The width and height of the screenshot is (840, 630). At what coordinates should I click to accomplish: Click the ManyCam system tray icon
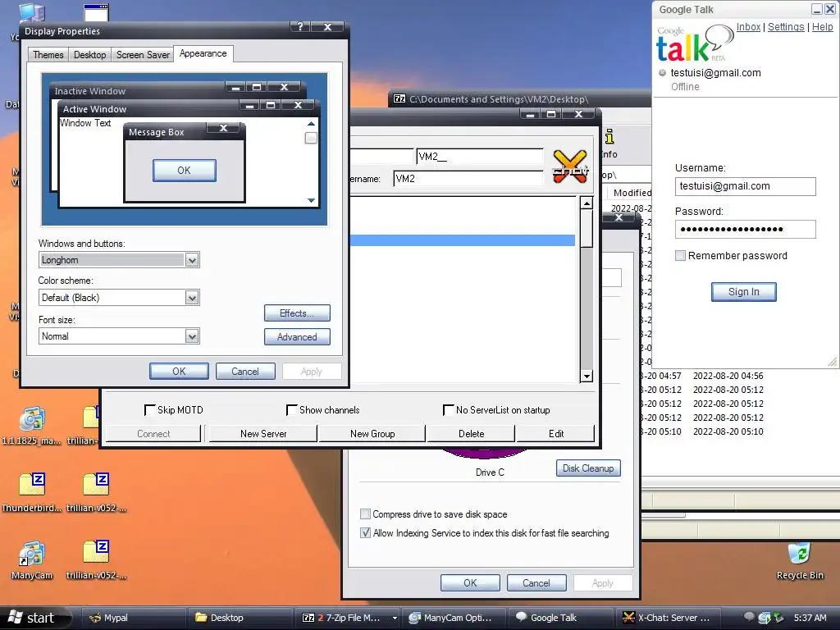pos(764,619)
